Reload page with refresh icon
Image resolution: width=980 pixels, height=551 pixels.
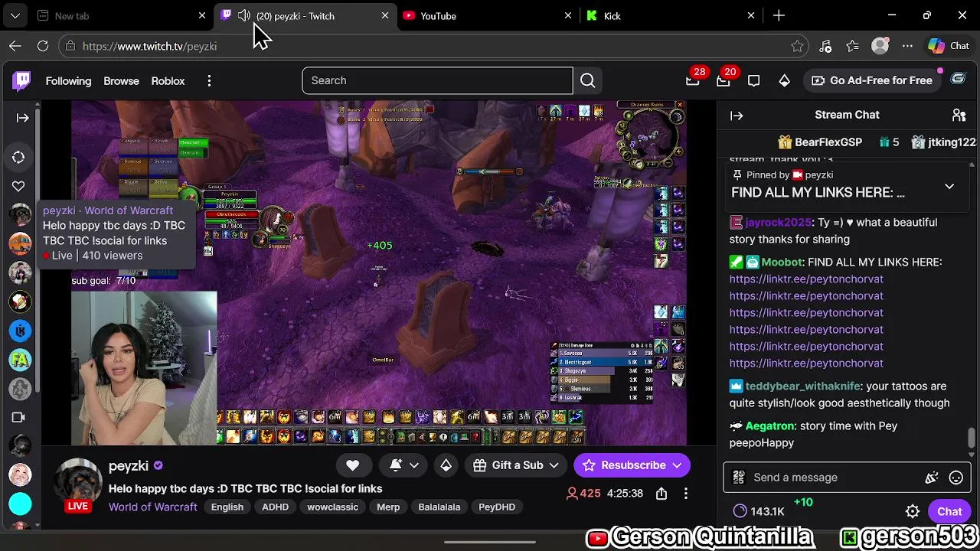[x=43, y=46]
